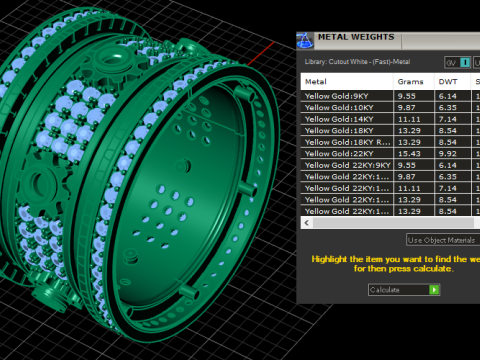Click grams value 13.29 for Yellow Gold:18KY
This screenshot has height=360, width=480.
click(409, 131)
